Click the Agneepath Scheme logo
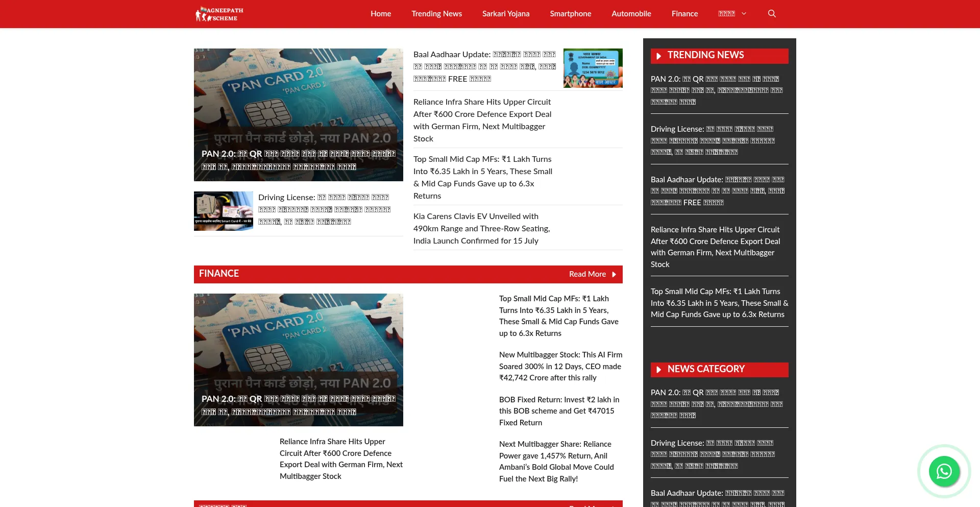 (x=219, y=14)
